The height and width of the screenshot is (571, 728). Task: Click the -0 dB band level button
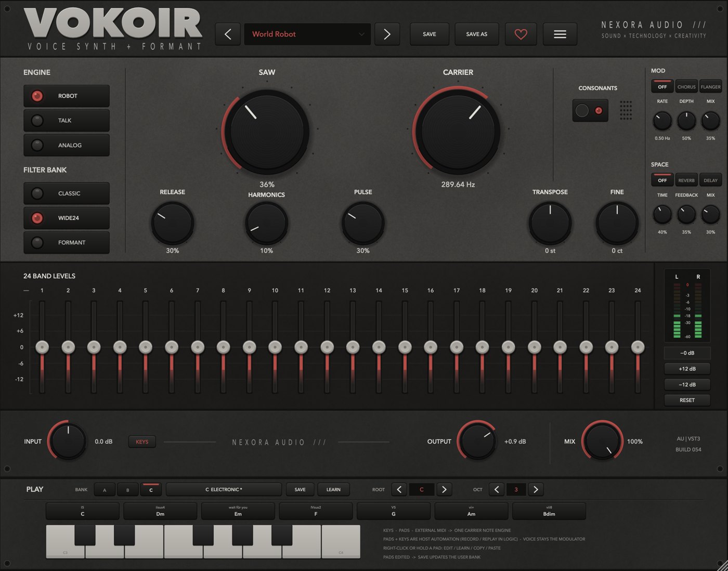[x=687, y=353]
